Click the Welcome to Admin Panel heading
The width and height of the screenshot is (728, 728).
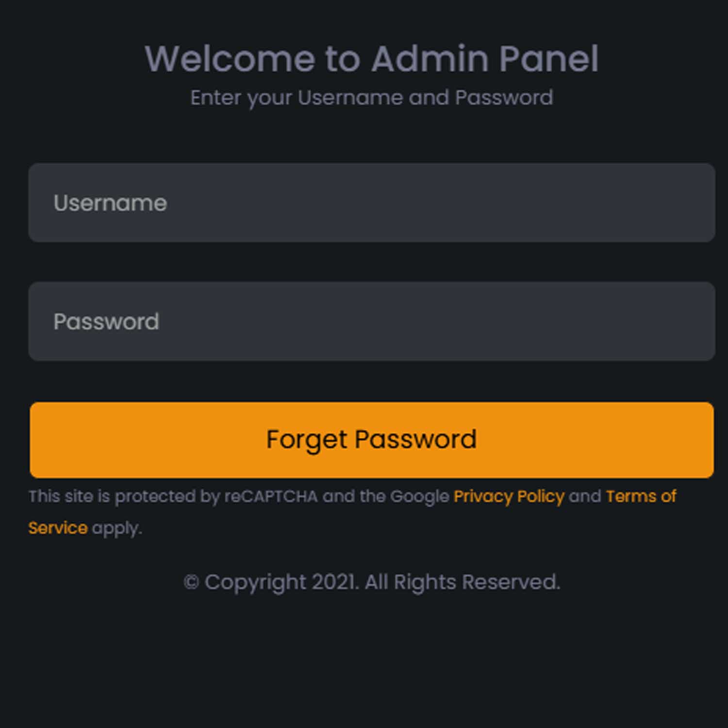[372, 58]
